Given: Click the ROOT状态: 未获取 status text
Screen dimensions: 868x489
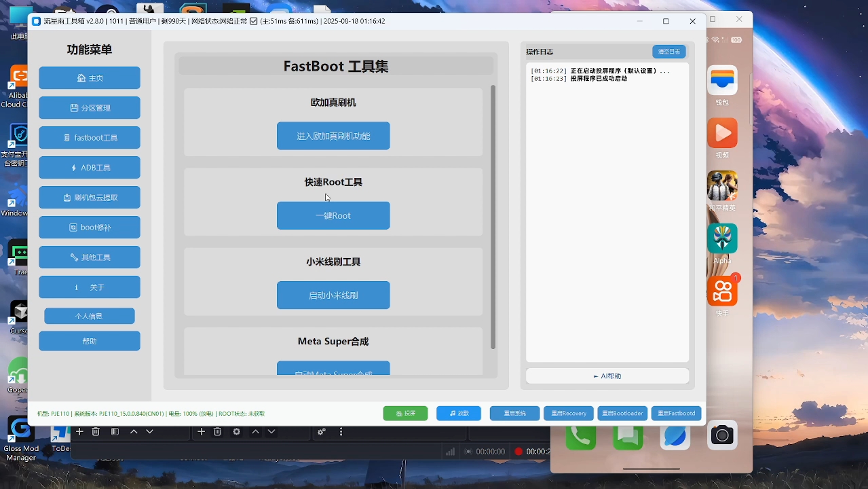Looking at the screenshot, I should (242, 414).
